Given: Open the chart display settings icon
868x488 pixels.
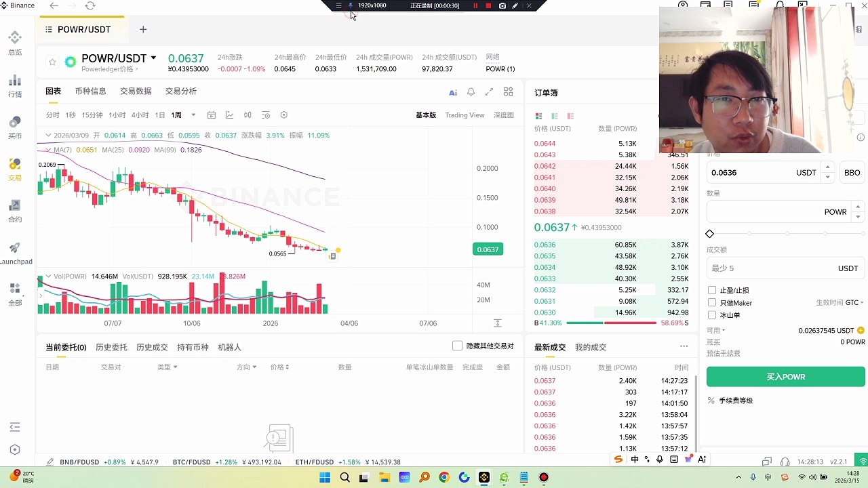Looking at the screenshot, I should [266, 115].
